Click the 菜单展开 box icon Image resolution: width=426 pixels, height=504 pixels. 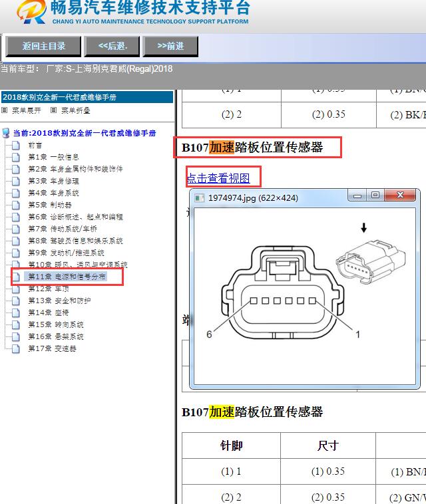[x=5, y=110]
